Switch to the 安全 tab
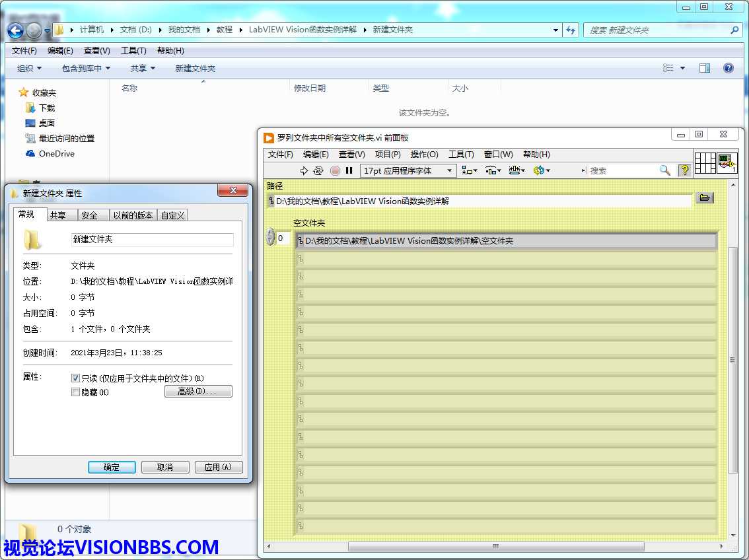The width and height of the screenshot is (749, 560). tap(89, 215)
